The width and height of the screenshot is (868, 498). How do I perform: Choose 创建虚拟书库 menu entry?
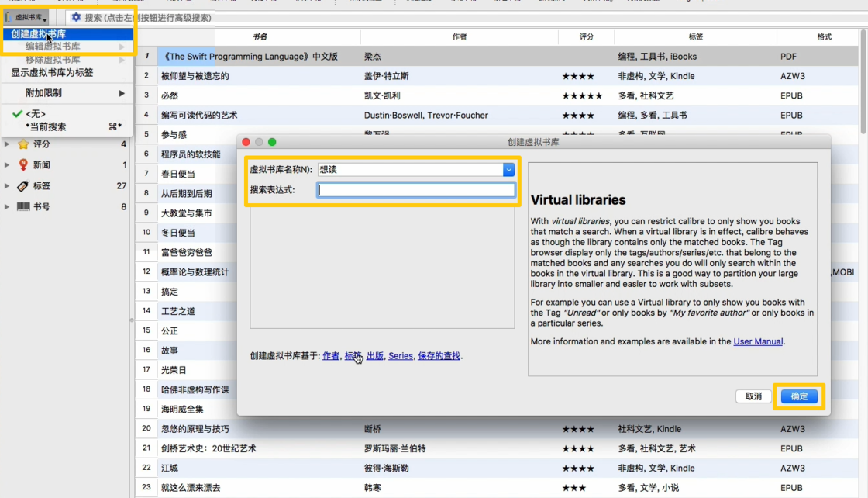[68, 34]
